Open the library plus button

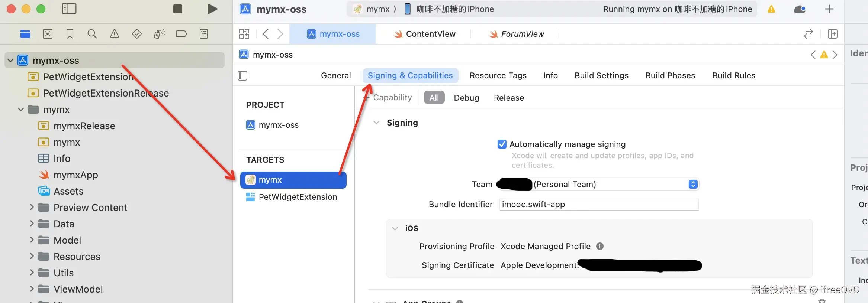point(829,9)
